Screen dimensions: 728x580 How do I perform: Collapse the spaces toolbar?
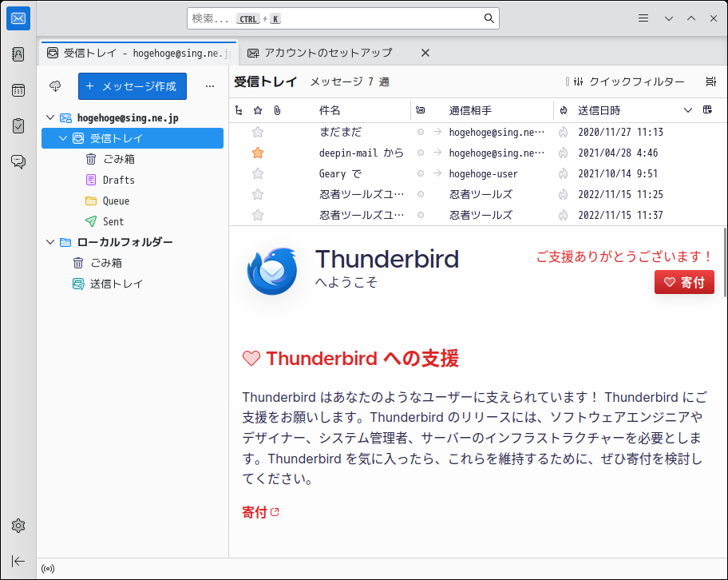(x=18, y=561)
